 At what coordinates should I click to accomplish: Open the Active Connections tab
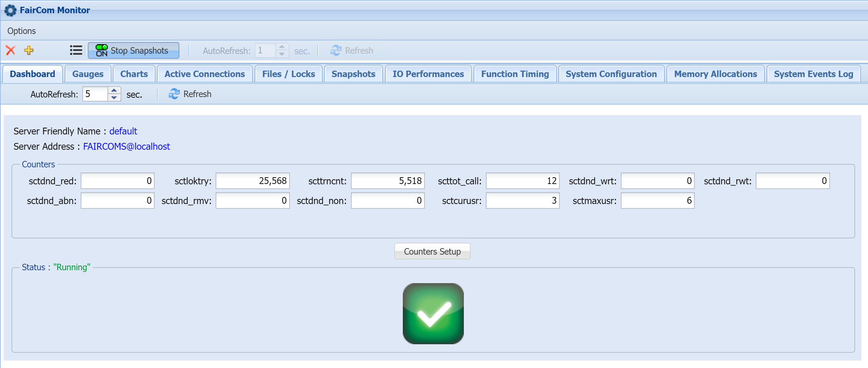pyautogui.click(x=204, y=74)
